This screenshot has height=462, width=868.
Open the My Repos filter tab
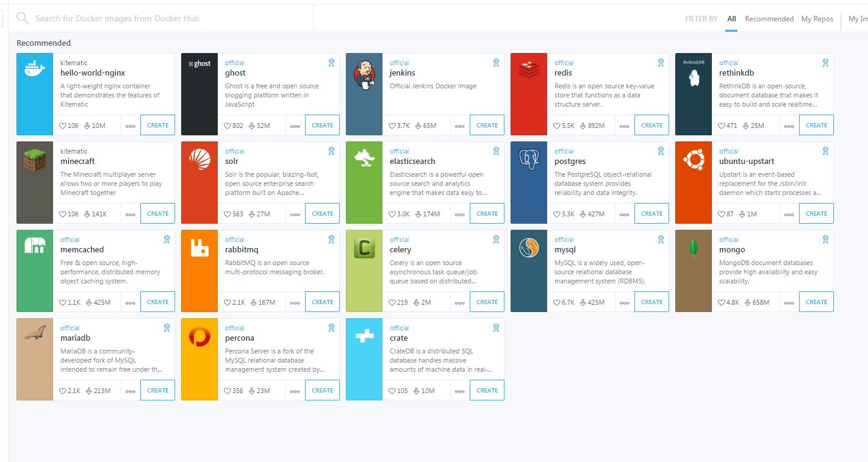pos(817,19)
